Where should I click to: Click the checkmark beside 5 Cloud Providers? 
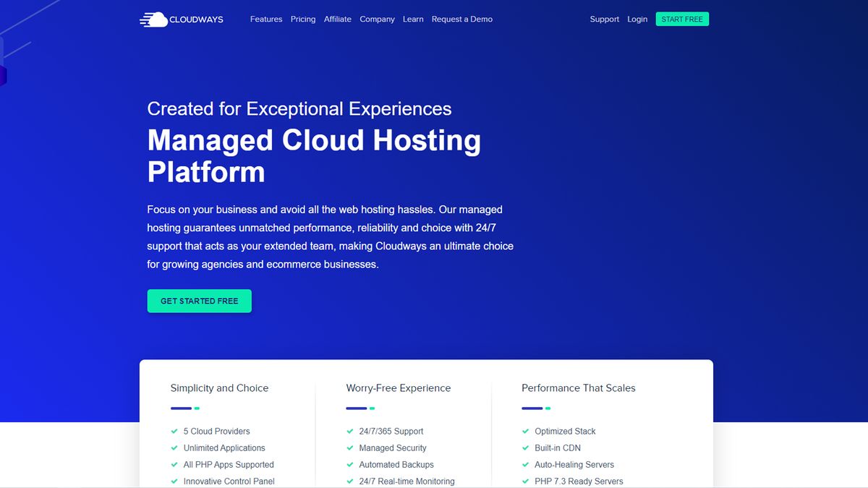click(174, 431)
